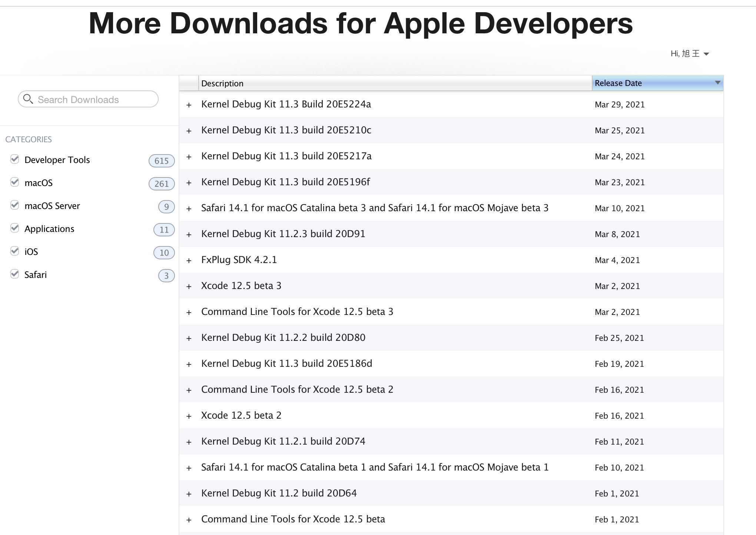Open Kernel Debug Kit 11.2.2 build 20D80 entry
Image resolution: width=756 pixels, height=535 pixels.
click(x=283, y=338)
